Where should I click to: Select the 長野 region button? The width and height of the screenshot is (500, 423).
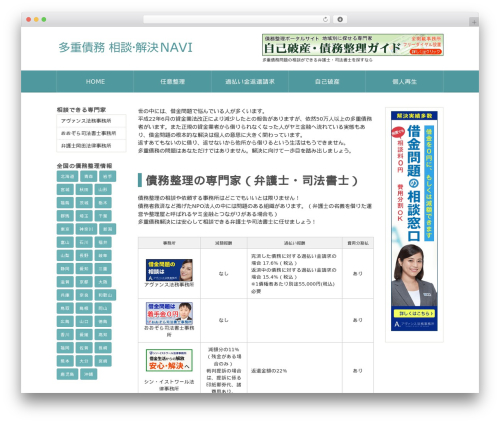click(x=84, y=255)
